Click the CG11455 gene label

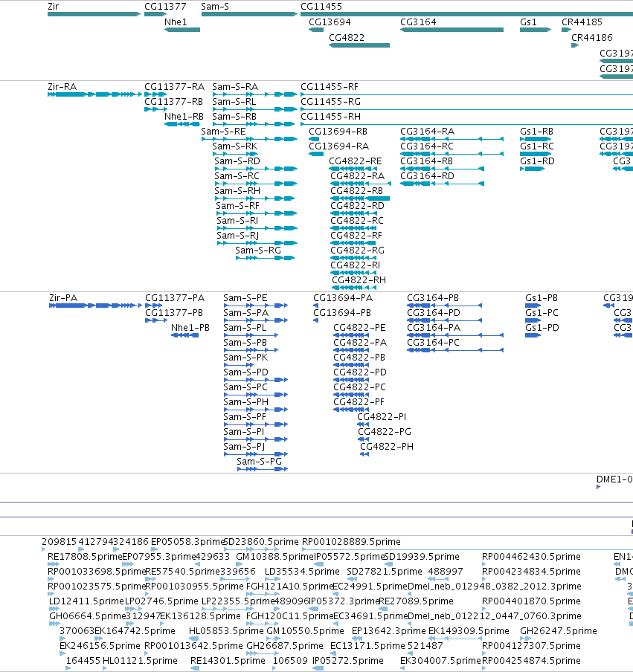(321, 7)
